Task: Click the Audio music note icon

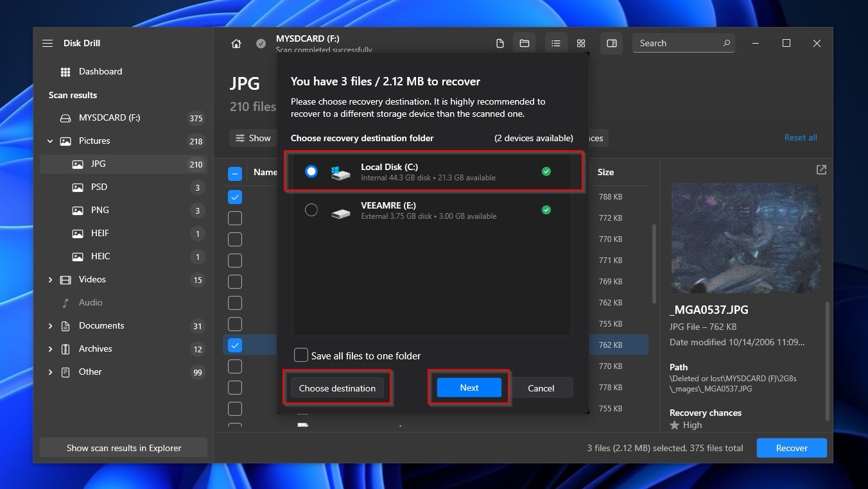Action: click(x=65, y=303)
